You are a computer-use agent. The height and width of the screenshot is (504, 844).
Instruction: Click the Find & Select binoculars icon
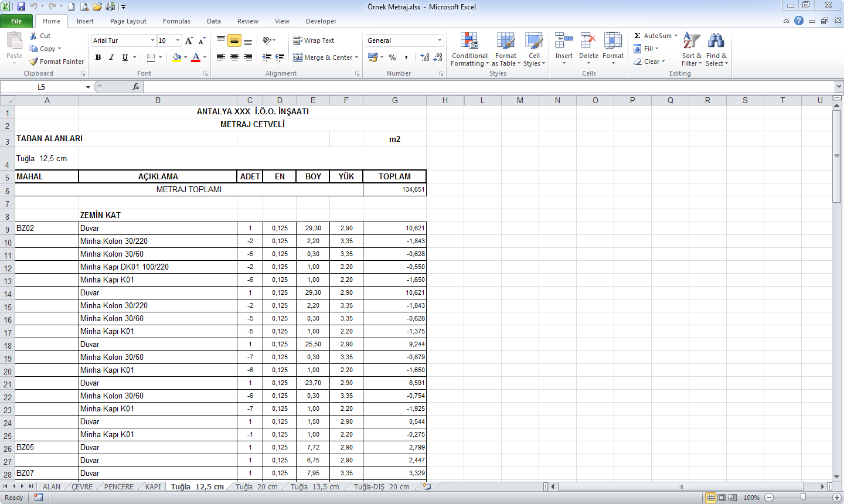[716, 42]
